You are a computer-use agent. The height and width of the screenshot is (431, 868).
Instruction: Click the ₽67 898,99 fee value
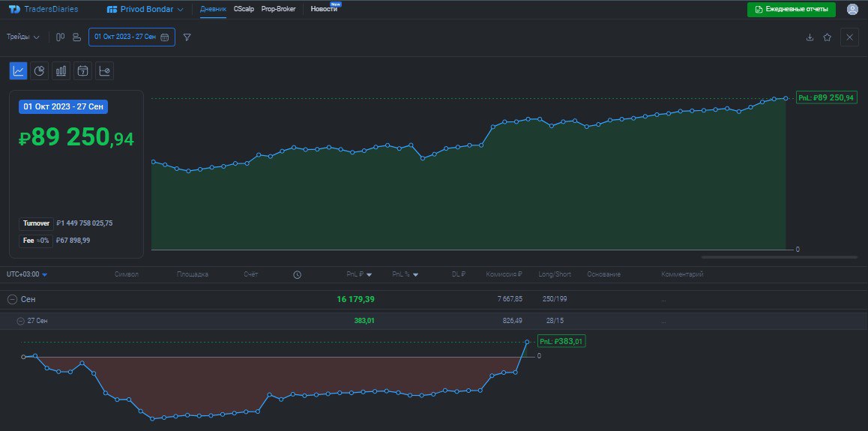coord(73,241)
